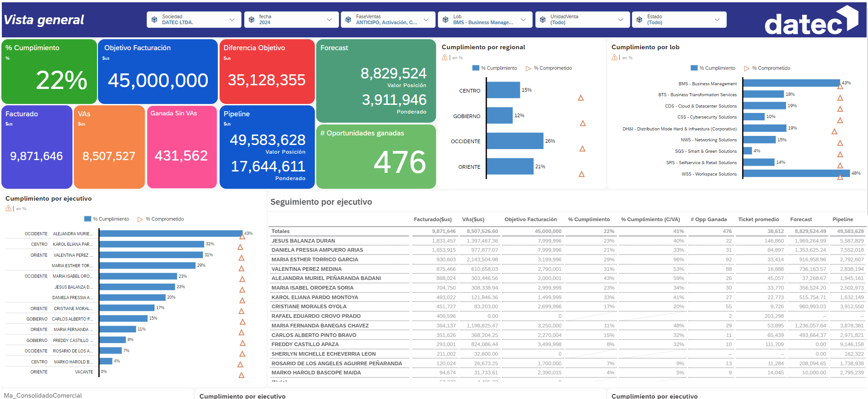The image size is (868, 399).
Task: Click warning icon under Cumplimiento por lob
Action: [x=615, y=57]
